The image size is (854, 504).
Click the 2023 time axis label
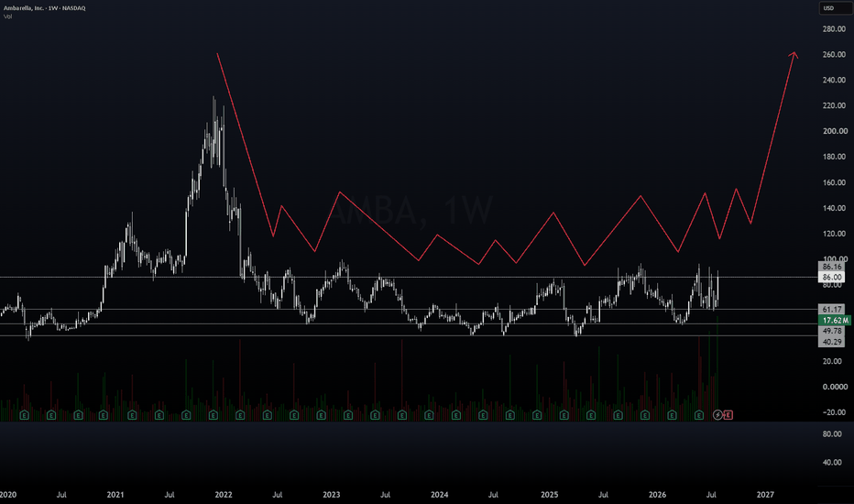pos(331,495)
